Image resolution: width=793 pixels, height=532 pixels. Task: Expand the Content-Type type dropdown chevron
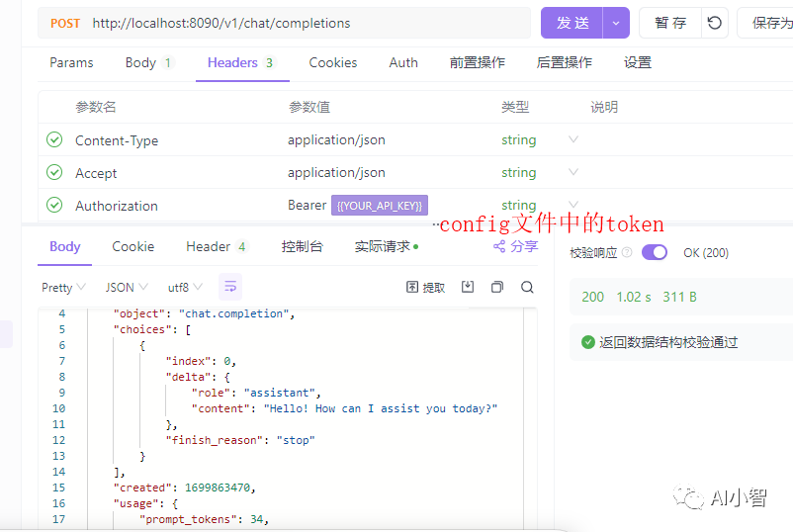pyautogui.click(x=573, y=139)
